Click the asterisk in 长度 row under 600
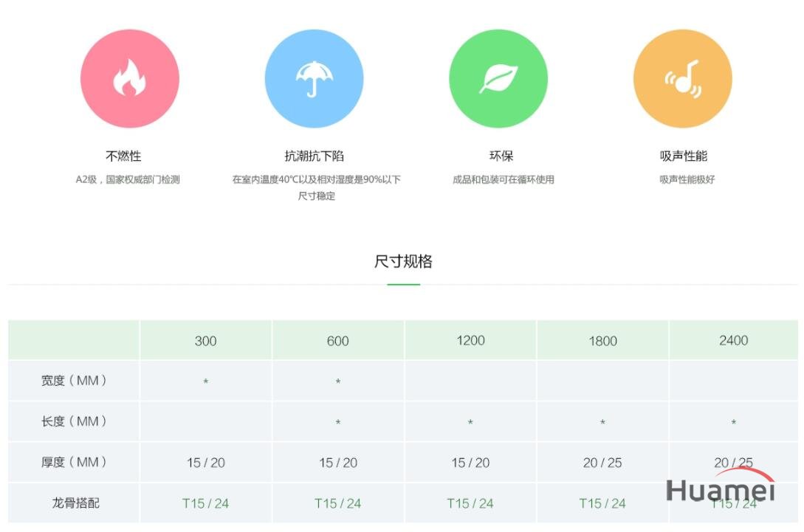 tap(338, 422)
